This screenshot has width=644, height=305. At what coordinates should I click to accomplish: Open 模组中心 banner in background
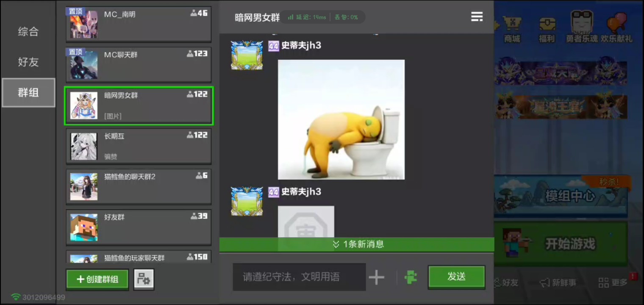pyautogui.click(x=561, y=196)
